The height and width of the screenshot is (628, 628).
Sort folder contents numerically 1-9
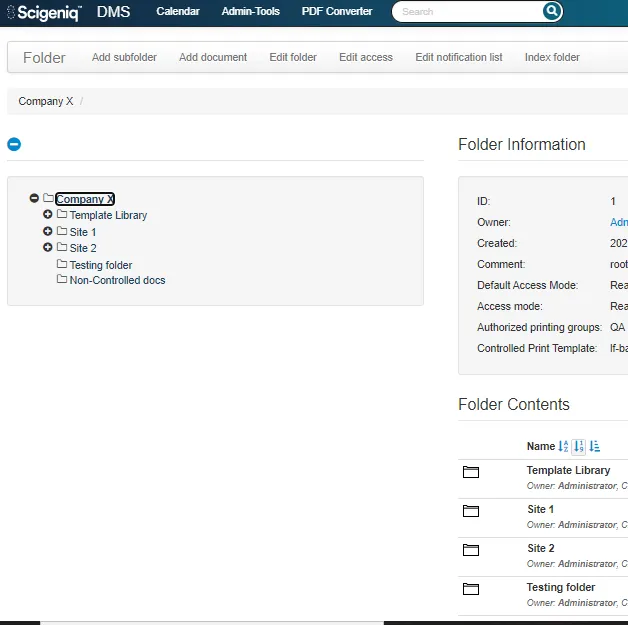point(579,447)
